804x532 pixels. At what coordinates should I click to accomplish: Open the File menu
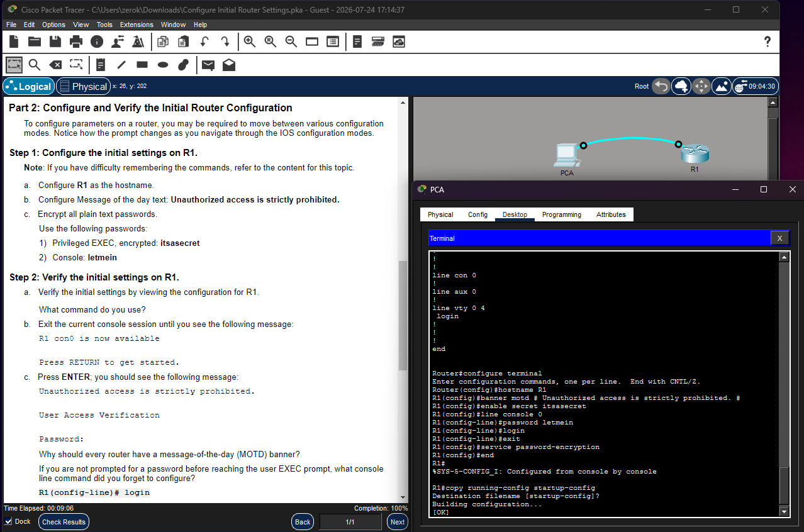click(11, 25)
